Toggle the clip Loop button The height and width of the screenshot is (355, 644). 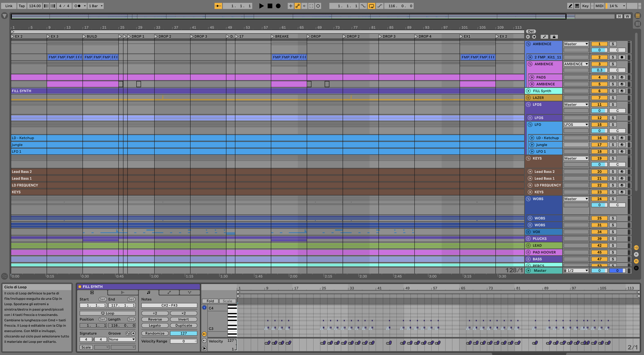point(107,313)
